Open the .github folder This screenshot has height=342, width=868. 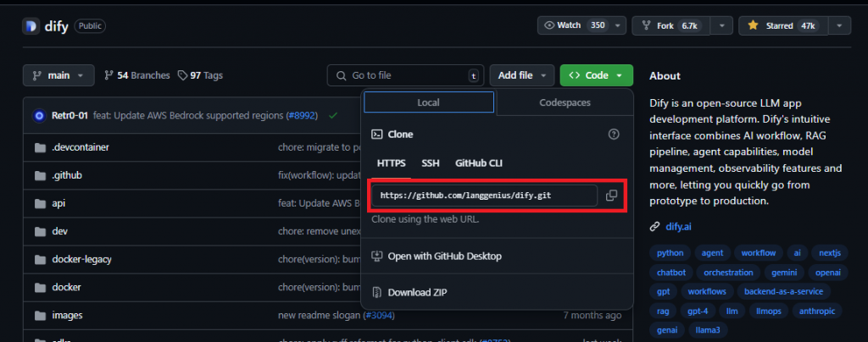pos(66,176)
